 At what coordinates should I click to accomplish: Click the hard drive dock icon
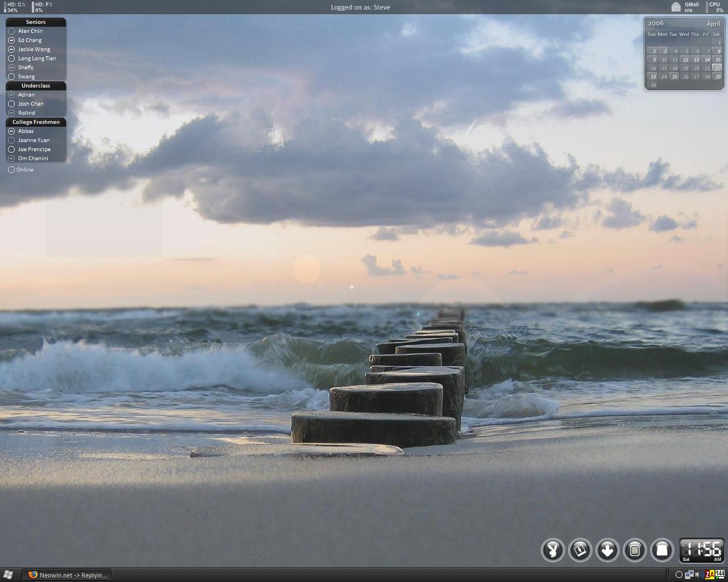(661, 550)
